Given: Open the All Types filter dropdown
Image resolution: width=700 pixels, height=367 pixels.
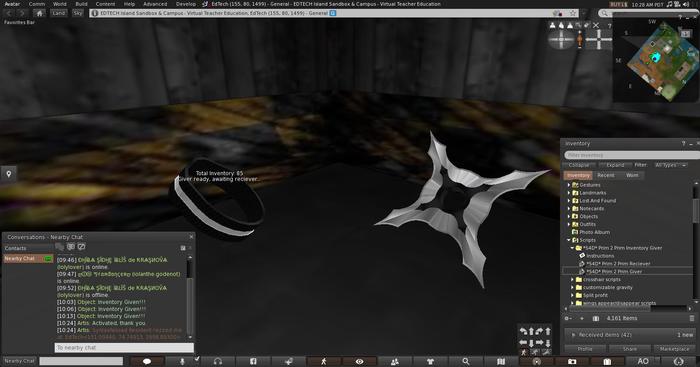Looking at the screenshot, I should [670, 165].
